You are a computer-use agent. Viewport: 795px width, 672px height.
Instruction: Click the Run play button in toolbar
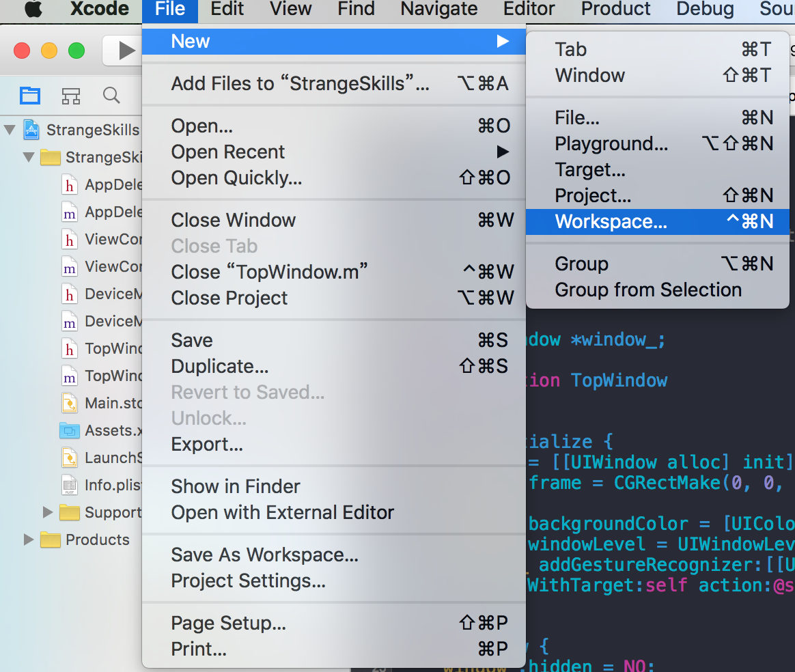click(126, 50)
